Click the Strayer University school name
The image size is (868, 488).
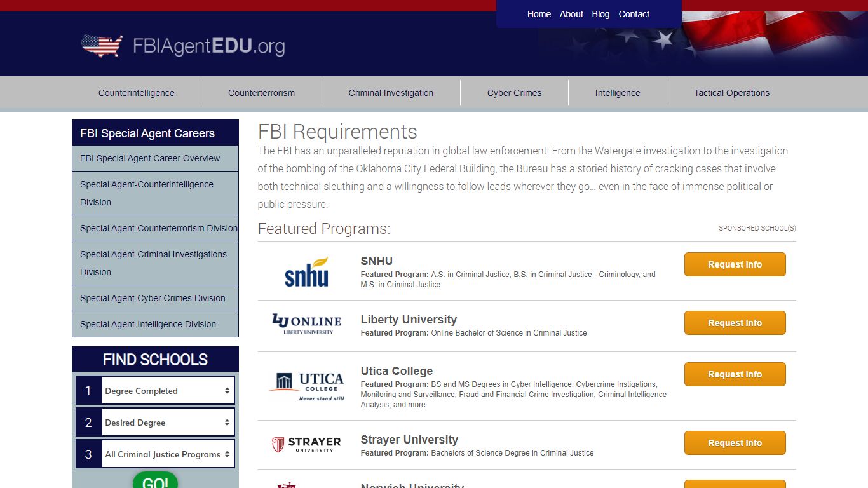(x=409, y=440)
